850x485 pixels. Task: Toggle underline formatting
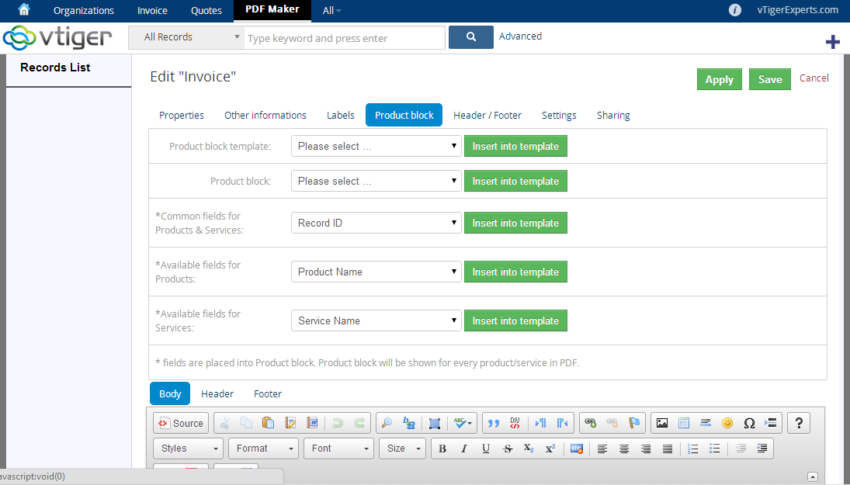pos(486,449)
